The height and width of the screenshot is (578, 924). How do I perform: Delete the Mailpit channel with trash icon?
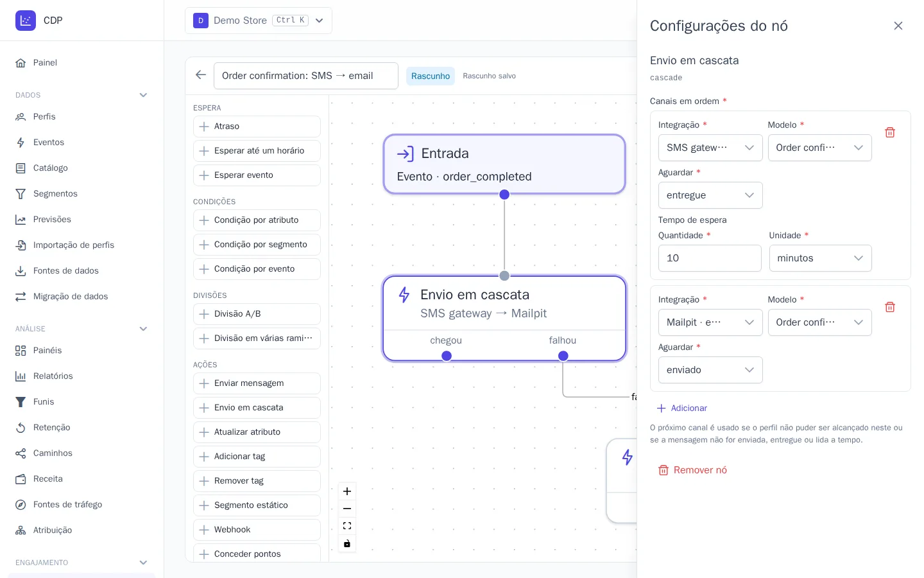pos(890,307)
